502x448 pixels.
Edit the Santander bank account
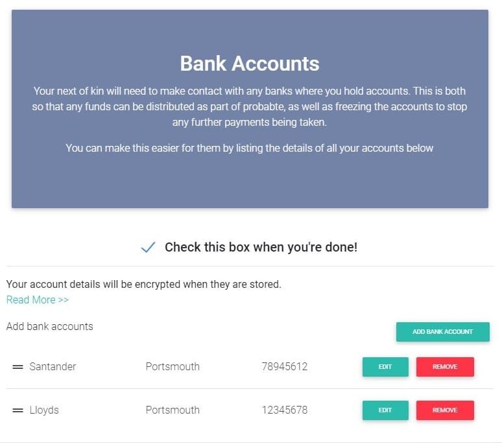(385, 367)
